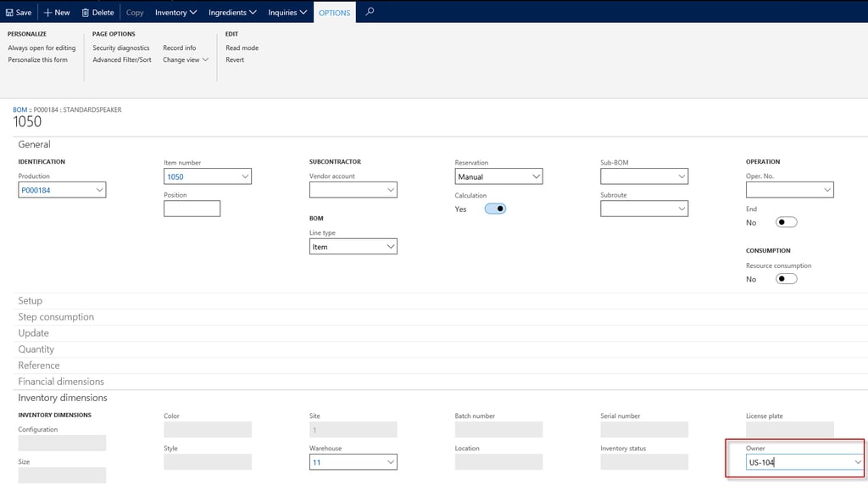Click the Site field
This screenshot has height=491, width=868.
click(353, 430)
